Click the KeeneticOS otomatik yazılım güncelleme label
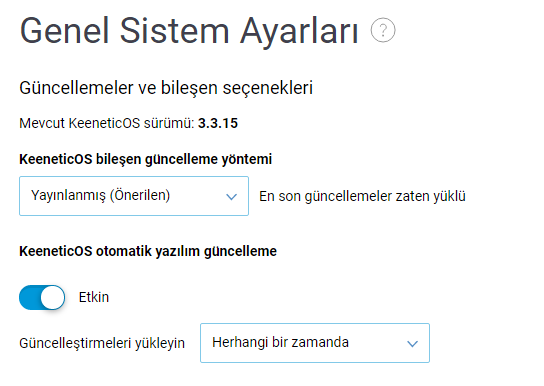 point(148,251)
